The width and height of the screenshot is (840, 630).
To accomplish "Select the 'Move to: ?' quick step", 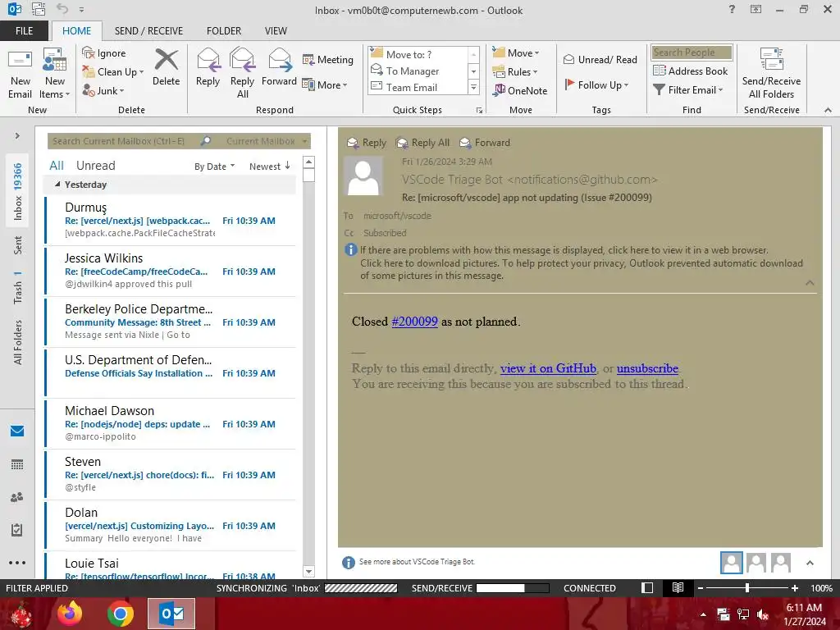I will pos(419,54).
